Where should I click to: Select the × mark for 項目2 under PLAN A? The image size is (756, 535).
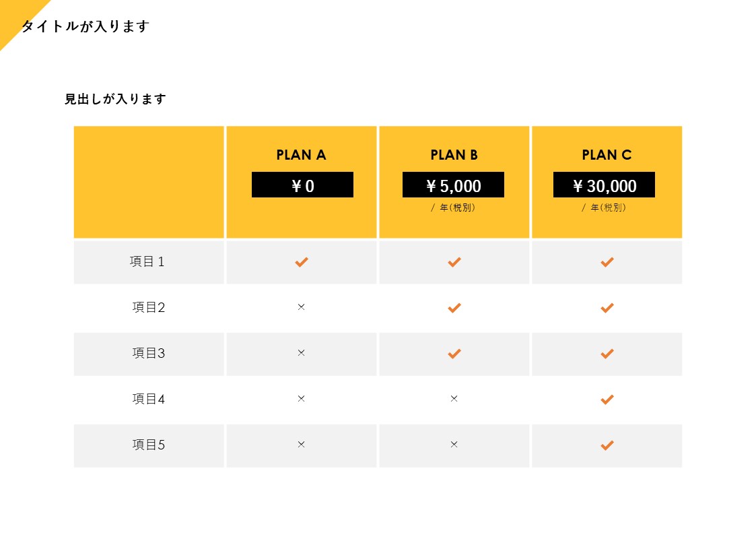coord(302,307)
